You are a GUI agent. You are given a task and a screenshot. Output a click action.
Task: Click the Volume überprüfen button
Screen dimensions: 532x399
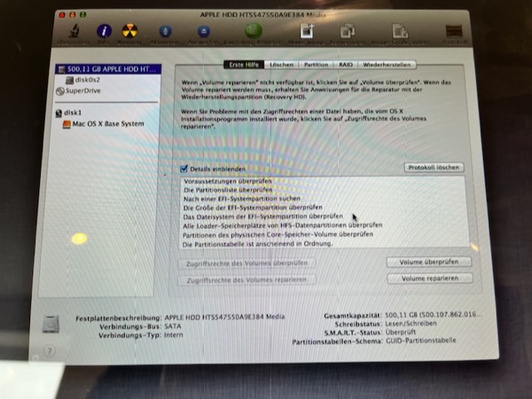pos(429,262)
